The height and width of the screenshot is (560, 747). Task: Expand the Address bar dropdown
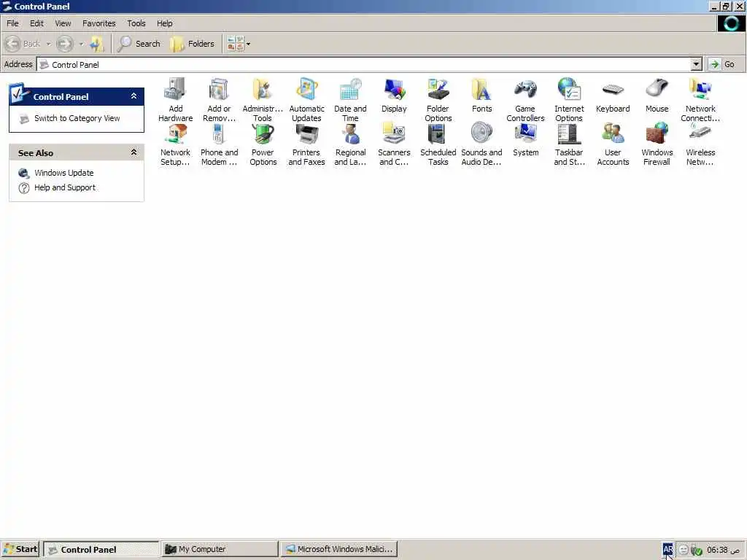(x=696, y=64)
